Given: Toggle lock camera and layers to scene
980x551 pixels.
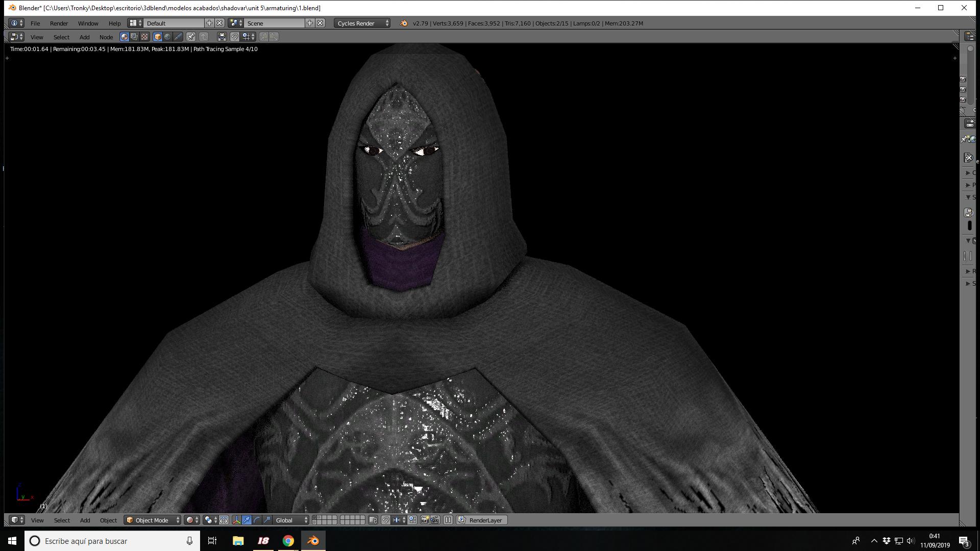Looking at the screenshot, I should (373, 520).
